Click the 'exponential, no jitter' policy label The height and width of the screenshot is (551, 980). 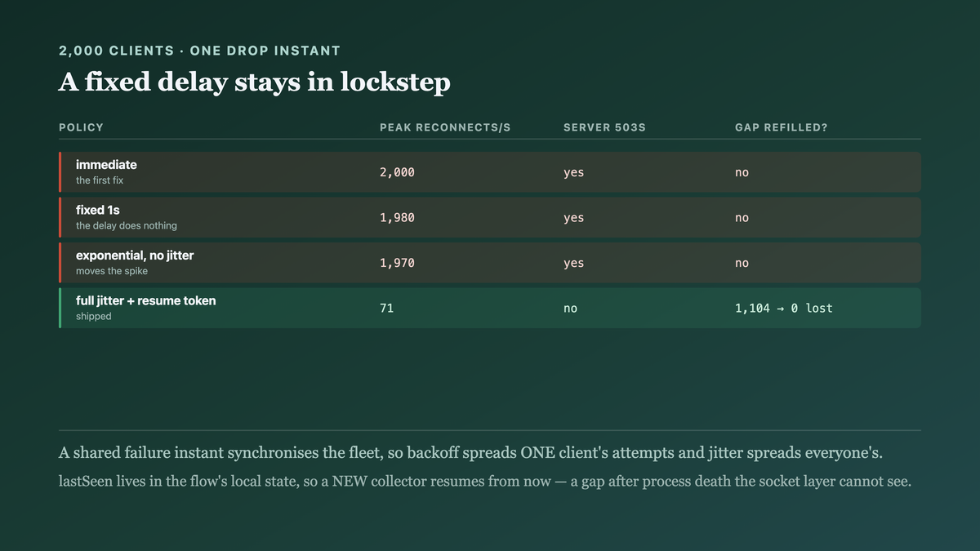pyautogui.click(x=135, y=256)
